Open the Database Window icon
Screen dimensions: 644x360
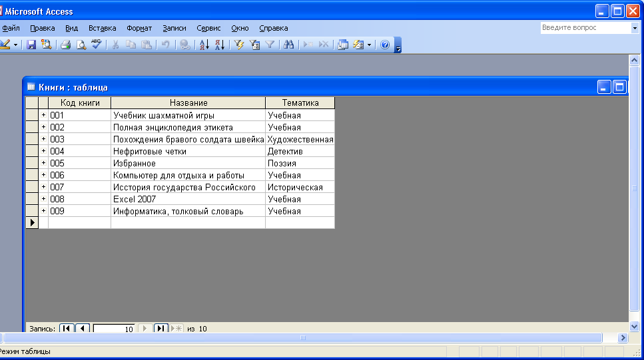343,45
